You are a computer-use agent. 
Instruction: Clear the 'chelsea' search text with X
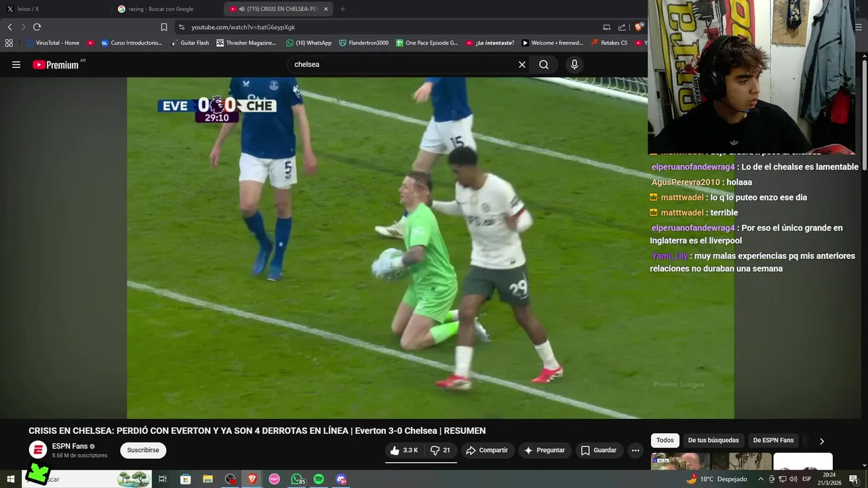[522, 65]
